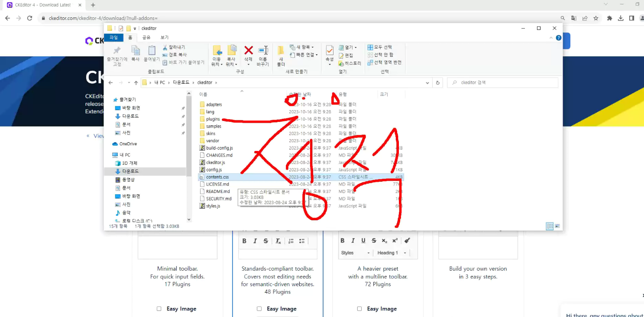The width and height of the screenshot is (644, 317).
Task: Open a new Chrome tab
Action: click(93, 5)
